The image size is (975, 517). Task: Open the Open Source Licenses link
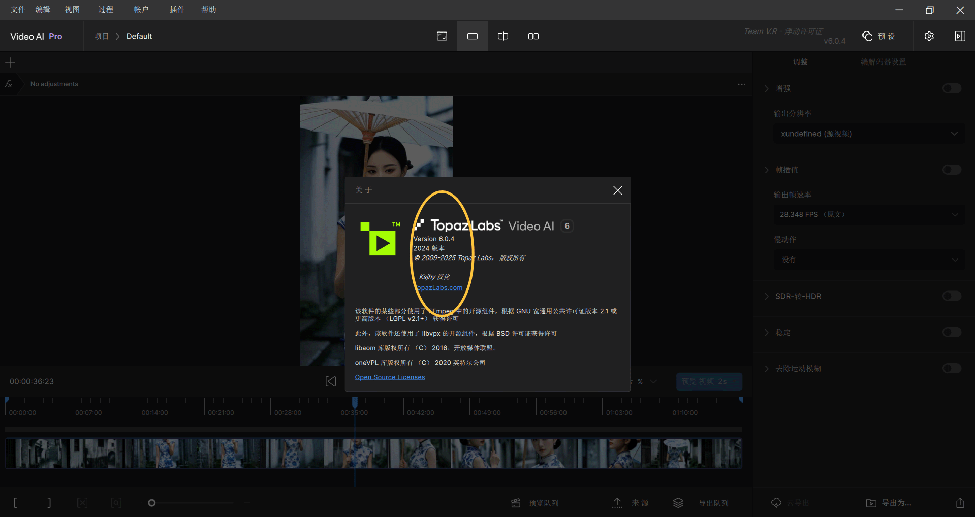coord(390,377)
